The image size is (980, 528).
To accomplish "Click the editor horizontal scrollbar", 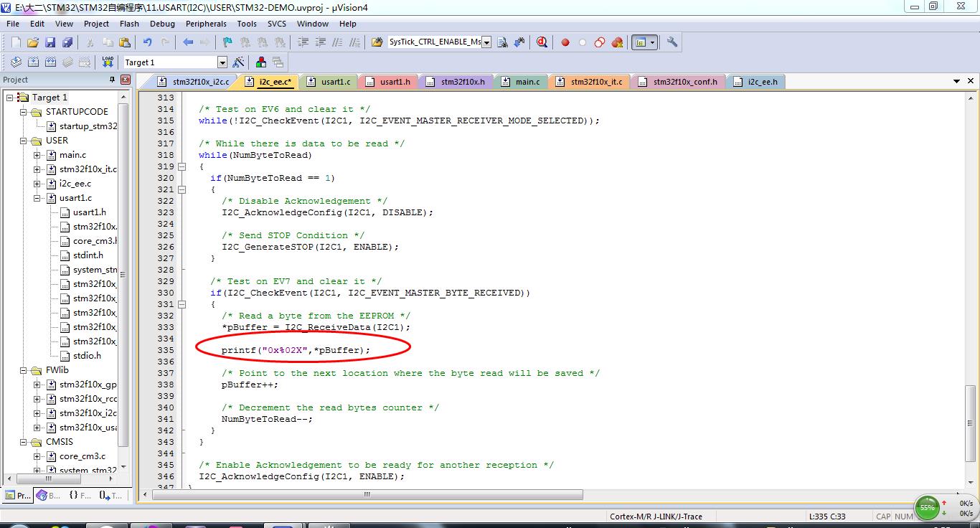I will (x=367, y=494).
